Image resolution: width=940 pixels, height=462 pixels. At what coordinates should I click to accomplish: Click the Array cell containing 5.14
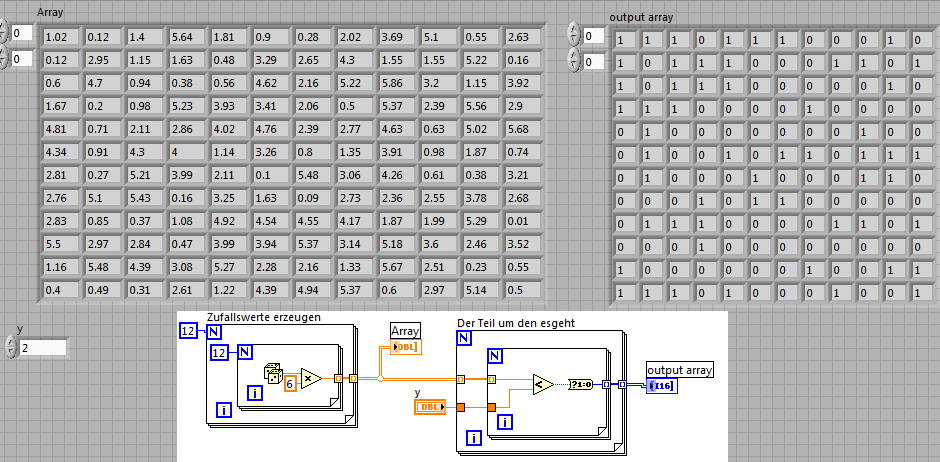tap(481, 291)
